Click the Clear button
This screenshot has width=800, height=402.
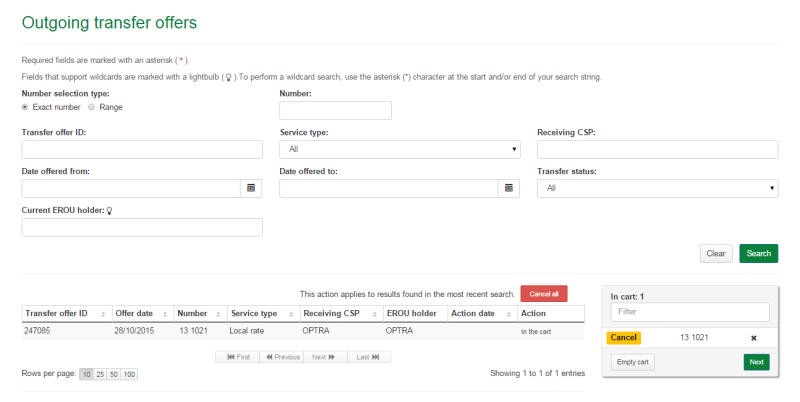[716, 254]
